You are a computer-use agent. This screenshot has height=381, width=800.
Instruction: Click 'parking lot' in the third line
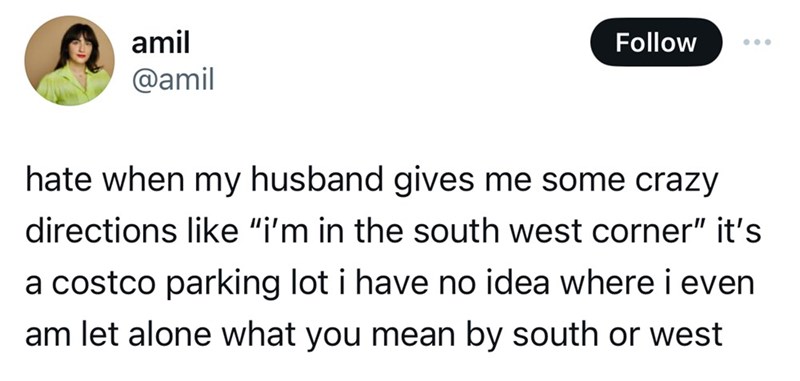click(x=247, y=285)
